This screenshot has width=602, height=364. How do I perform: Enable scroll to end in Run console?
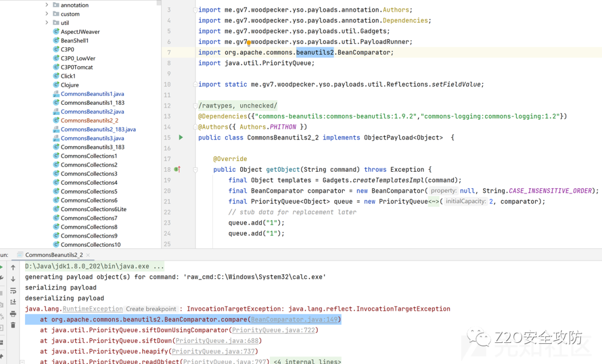coord(13,302)
